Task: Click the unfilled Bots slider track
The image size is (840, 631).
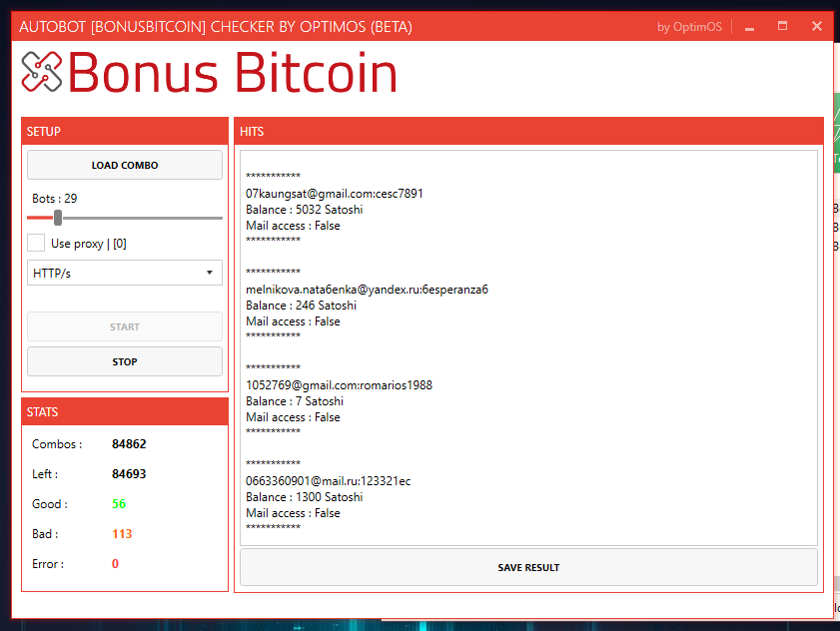Action: click(142, 218)
